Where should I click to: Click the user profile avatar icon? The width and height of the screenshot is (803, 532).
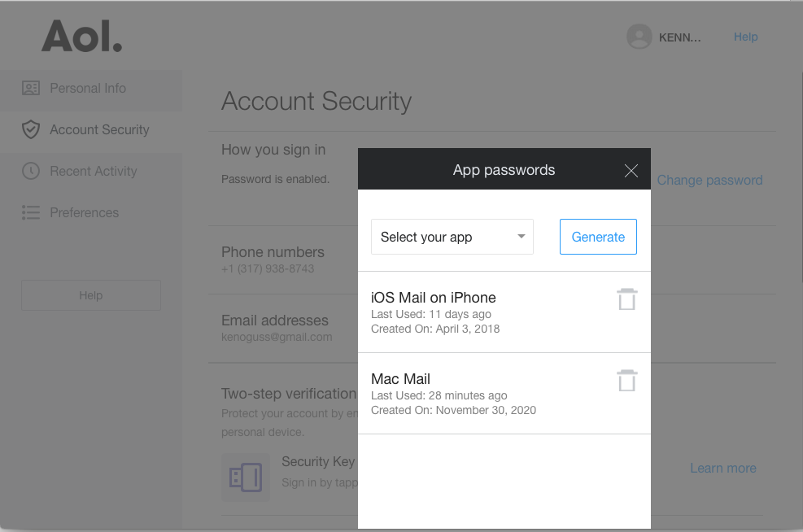639,37
